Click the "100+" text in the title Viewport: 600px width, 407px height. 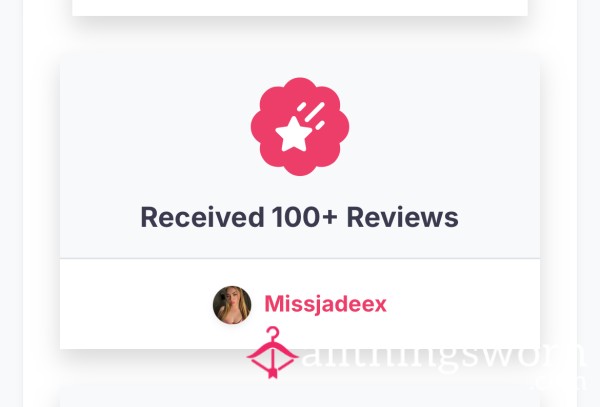coord(305,217)
